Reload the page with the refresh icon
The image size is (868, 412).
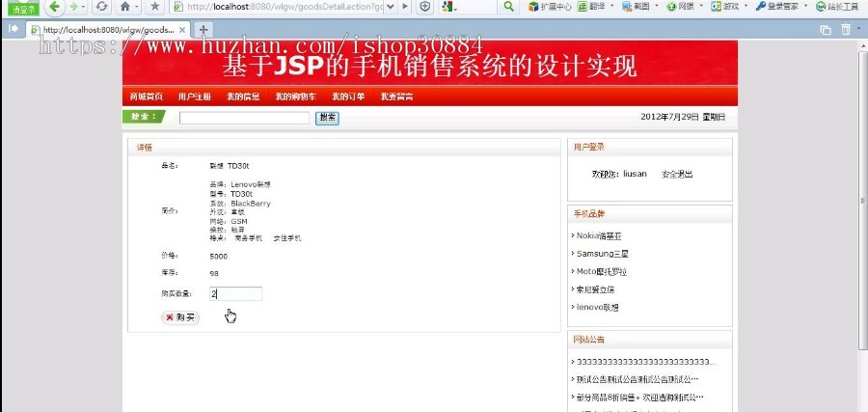click(x=100, y=7)
